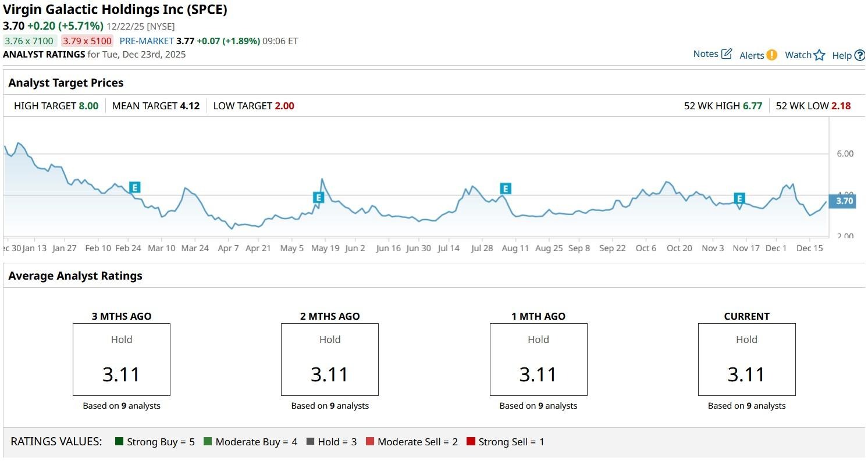Click the PRE-MARKET label

coord(147,41)
